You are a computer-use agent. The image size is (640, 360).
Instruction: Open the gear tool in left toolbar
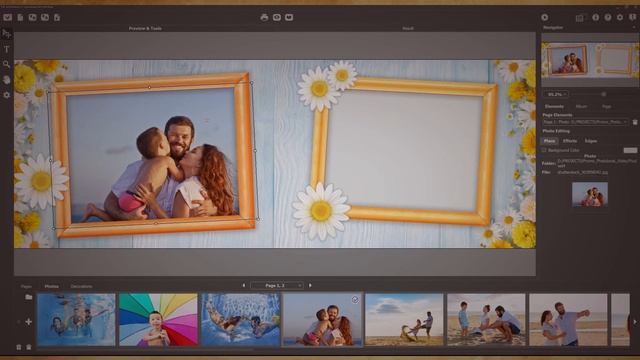click(x=7, y=95)
